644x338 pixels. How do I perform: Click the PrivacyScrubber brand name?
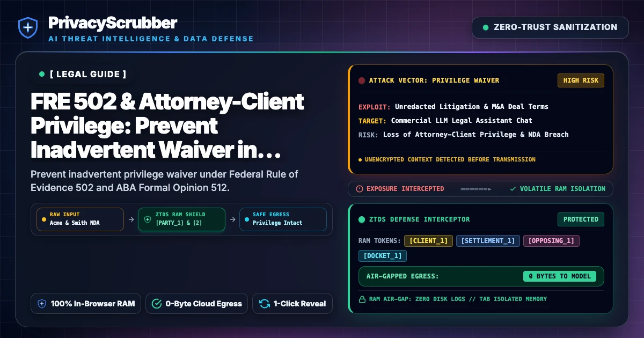pos(113,23)
